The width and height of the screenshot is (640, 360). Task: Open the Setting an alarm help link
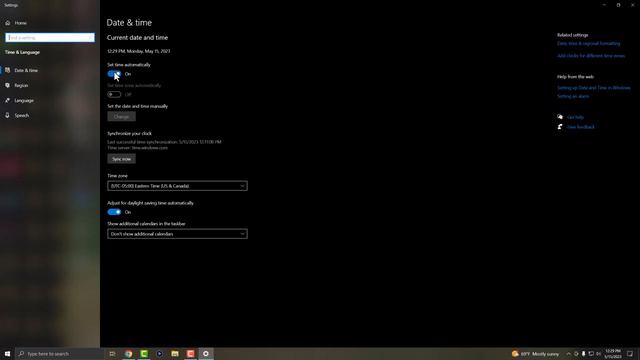point(573,97)
